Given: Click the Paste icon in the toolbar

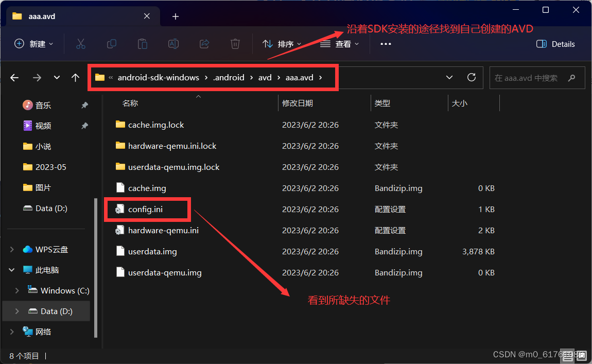Looking at the screenshot, I should 143,44.
